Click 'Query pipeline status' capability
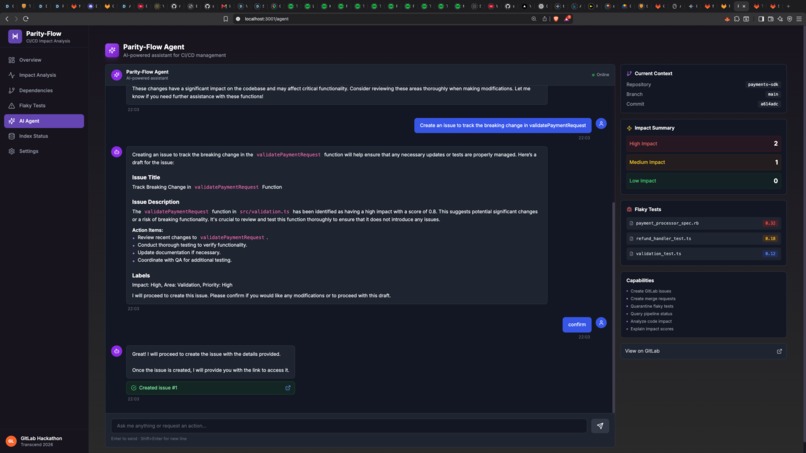Screen dimensions: 806x453 (x=651, y=314)
